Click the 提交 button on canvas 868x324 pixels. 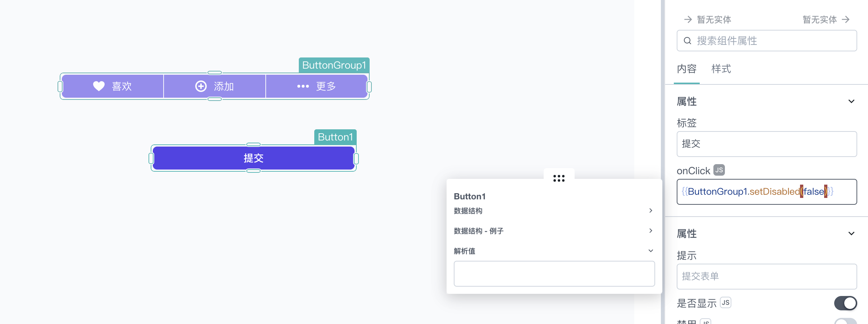point(253,158)
